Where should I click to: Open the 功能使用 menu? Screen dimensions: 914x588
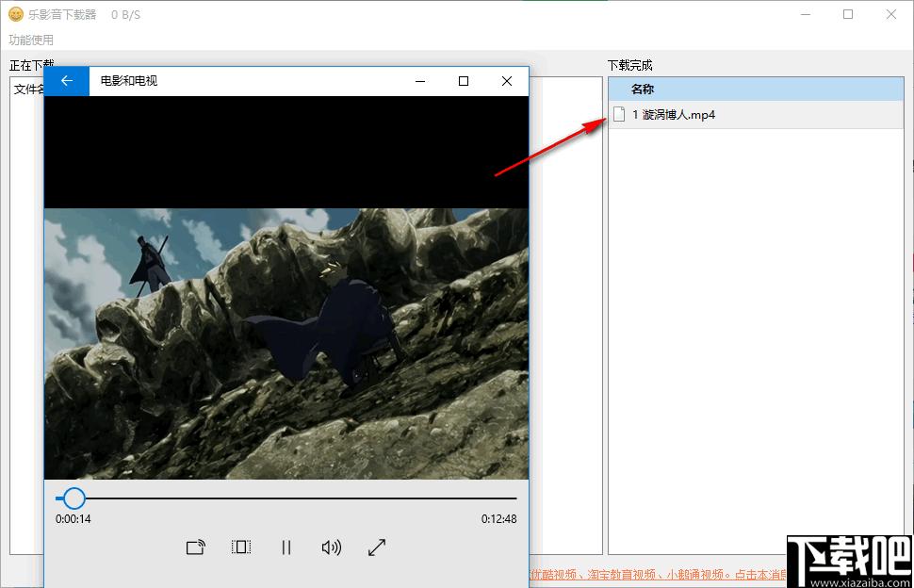coord(31,41)
